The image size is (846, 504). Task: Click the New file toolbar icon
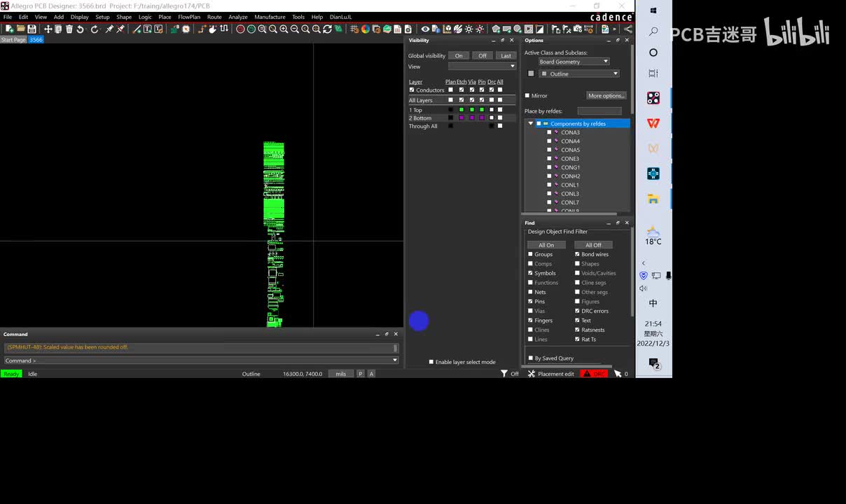(x=9, y=29)
